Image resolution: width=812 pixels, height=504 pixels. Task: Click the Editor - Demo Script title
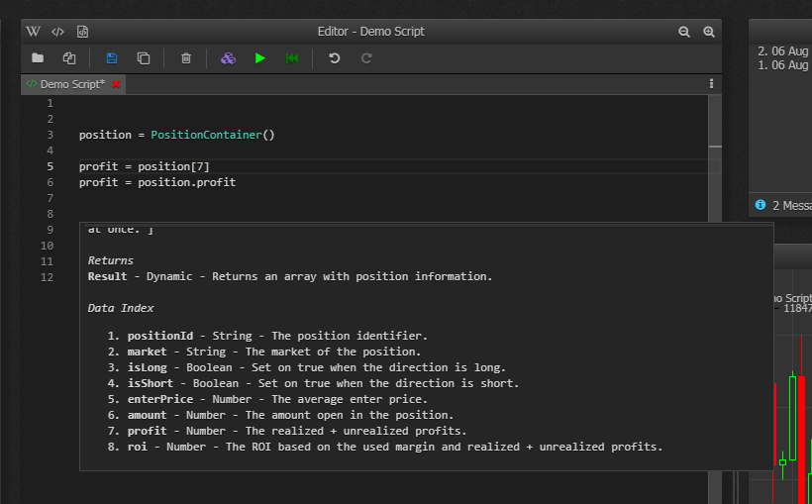pos(370,32)
